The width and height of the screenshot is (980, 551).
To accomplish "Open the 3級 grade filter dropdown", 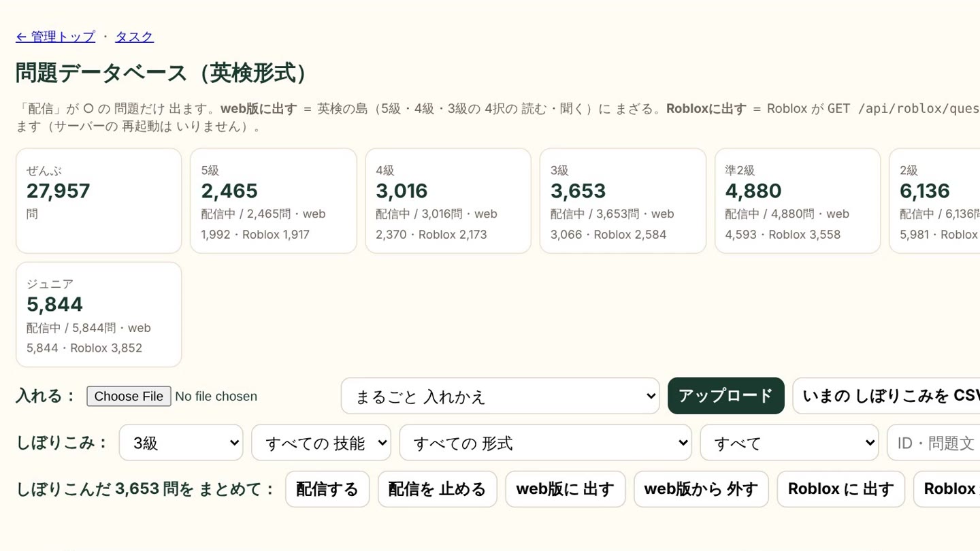I will click(x=181, y=443).
